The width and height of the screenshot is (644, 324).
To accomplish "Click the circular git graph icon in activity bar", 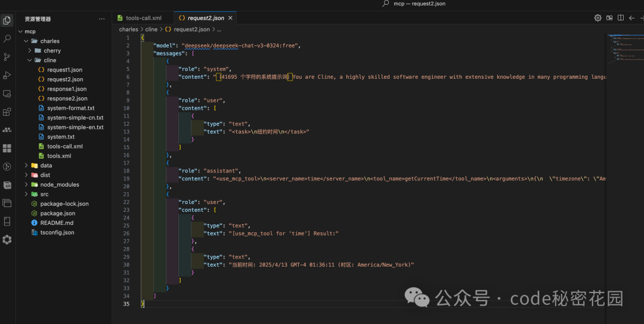I will click(x=7, y=166).
